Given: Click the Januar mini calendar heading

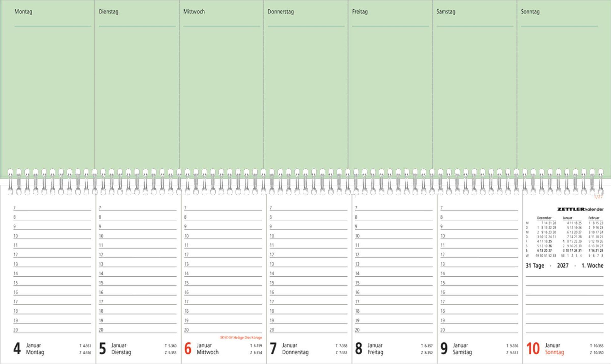Looking at the screenshot, I should tap(567, 218).
